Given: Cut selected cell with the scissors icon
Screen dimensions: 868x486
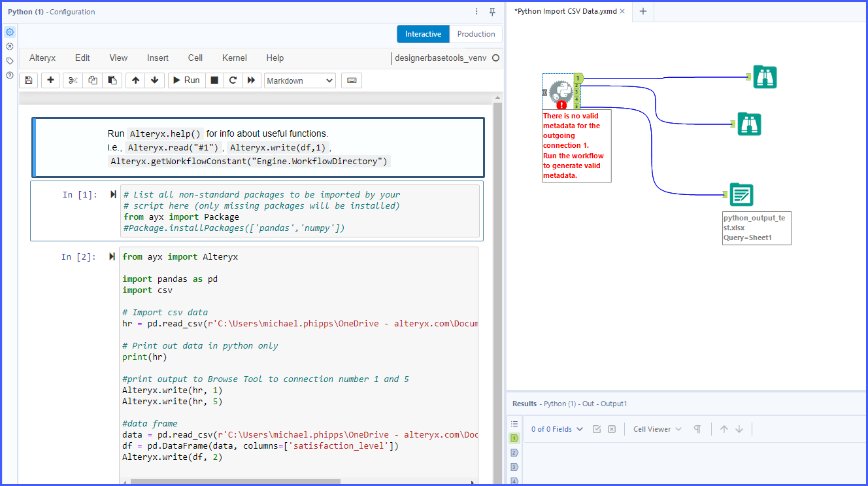Looking at the screenshot, I should tap(73, 80).
